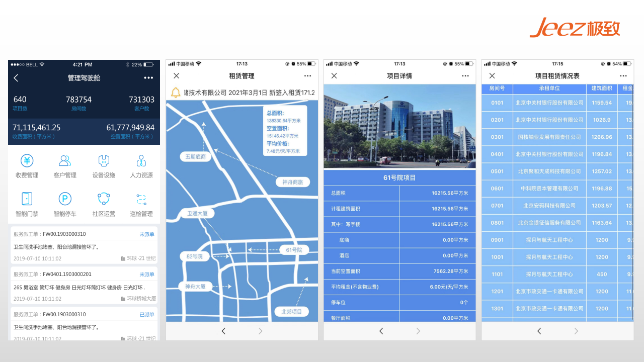Click 未派单 status on order FW0401.1903000201
Screen dimensions: 644x362
click(147, 275)
